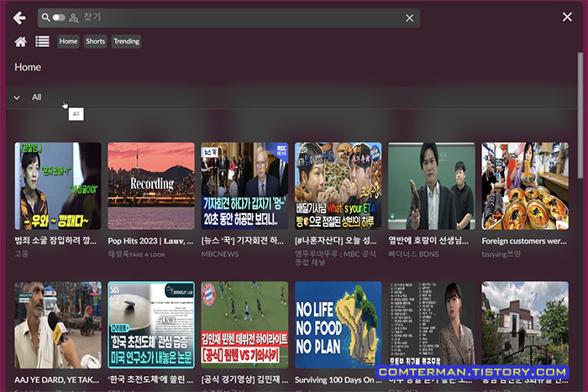Open the tzuyang noodle bowls thumbnail
Screen dimensions: 588x392
coord(525,186)
